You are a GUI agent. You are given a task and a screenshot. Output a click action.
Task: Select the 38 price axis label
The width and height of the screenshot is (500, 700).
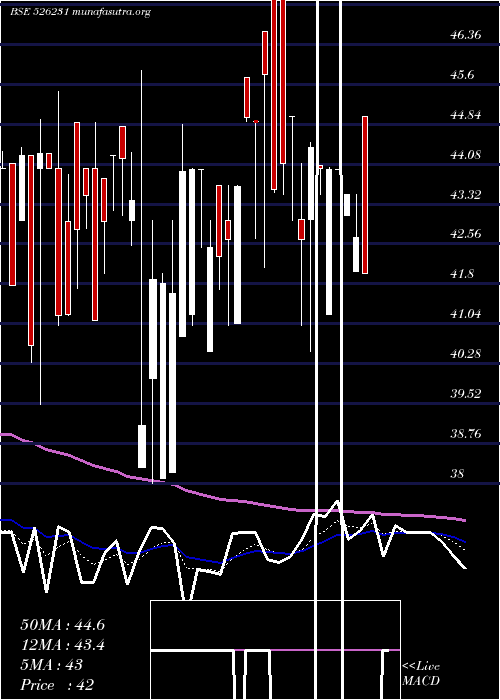pyautogui.click(x=458, y=473)
